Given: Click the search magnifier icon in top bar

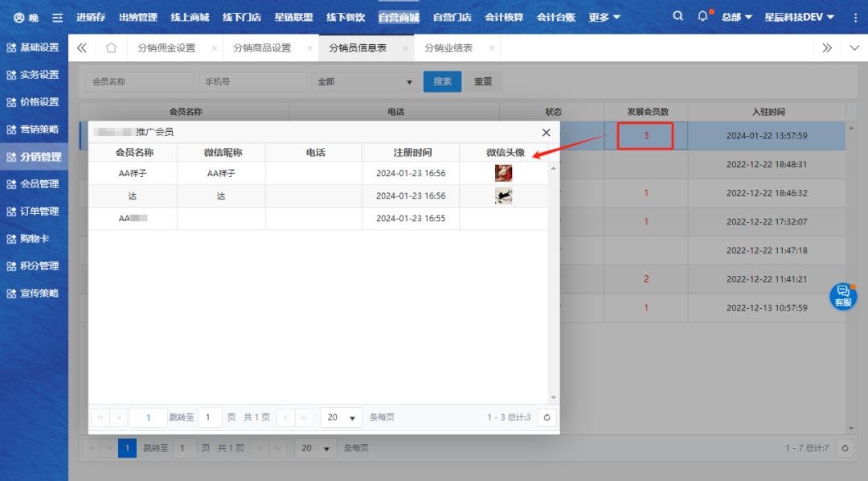Looking at the screenshot, I should pyautogui.click(x=678, y=16).
